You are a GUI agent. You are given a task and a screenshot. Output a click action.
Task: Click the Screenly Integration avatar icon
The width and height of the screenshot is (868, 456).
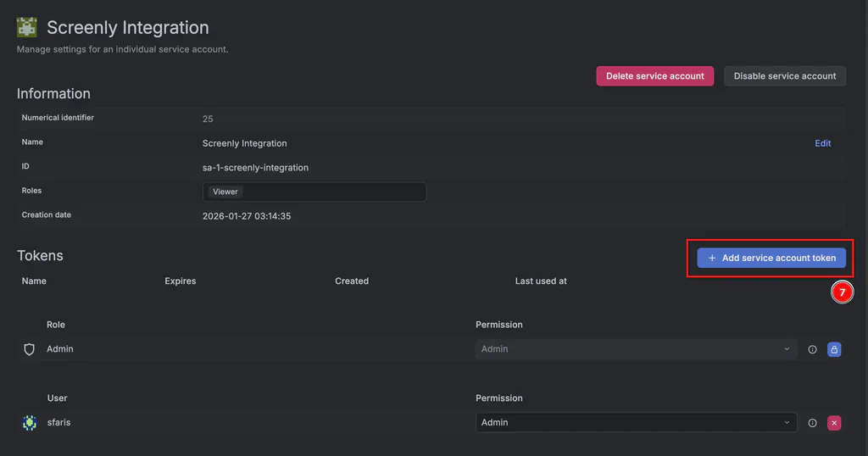click(26, 27)
